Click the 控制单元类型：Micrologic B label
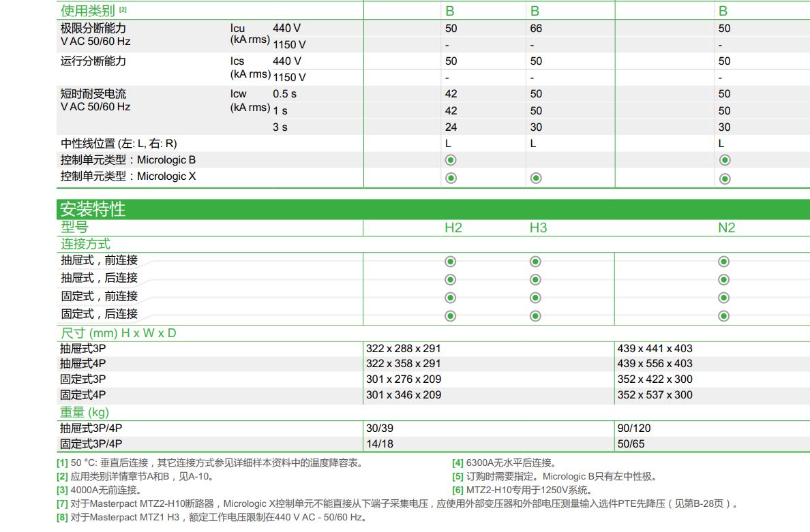Viewport: 810px width, 532px height. (128, 160)
